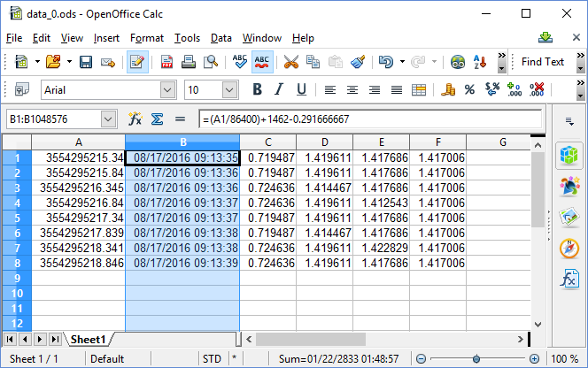Open the Format menu
This screenshot has width=588, height=368.
147,38
